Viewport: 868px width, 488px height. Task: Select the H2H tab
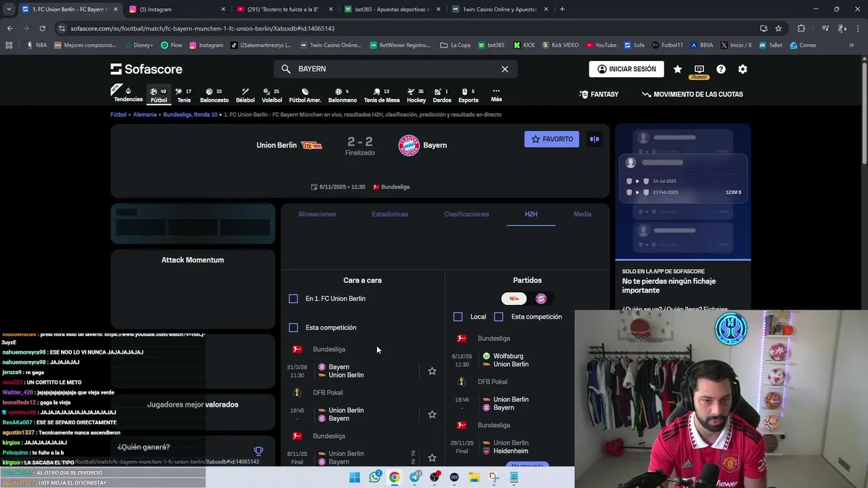[531, 214]
